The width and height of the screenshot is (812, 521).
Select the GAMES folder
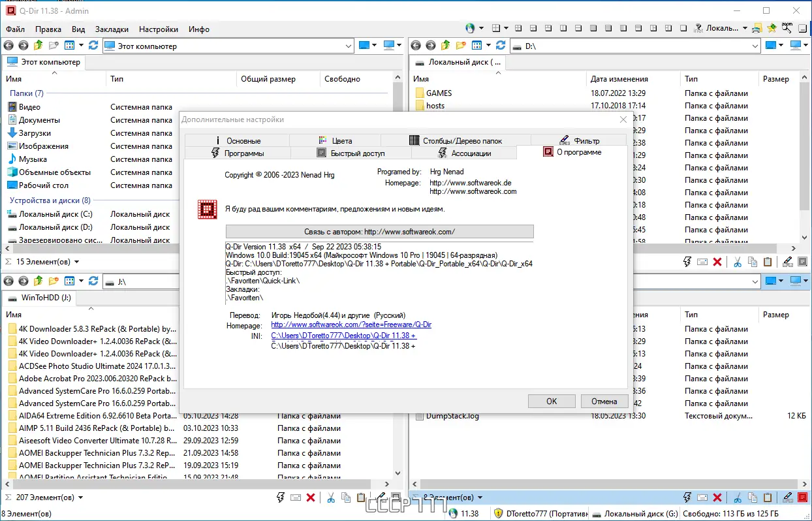[x=439, y=93]
